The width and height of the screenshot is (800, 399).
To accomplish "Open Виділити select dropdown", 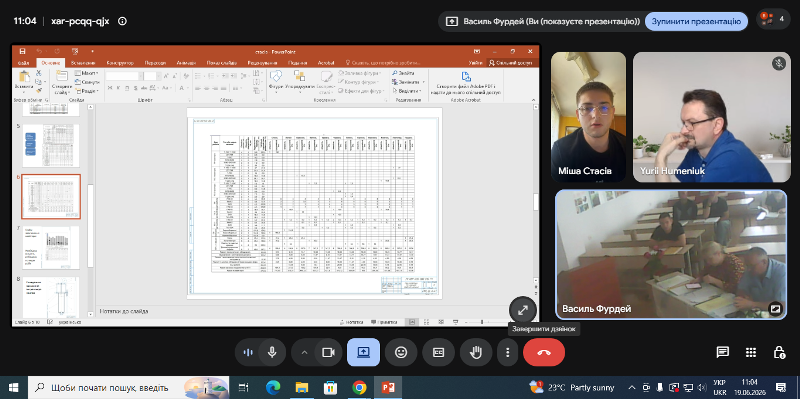I will click(406, 91).
